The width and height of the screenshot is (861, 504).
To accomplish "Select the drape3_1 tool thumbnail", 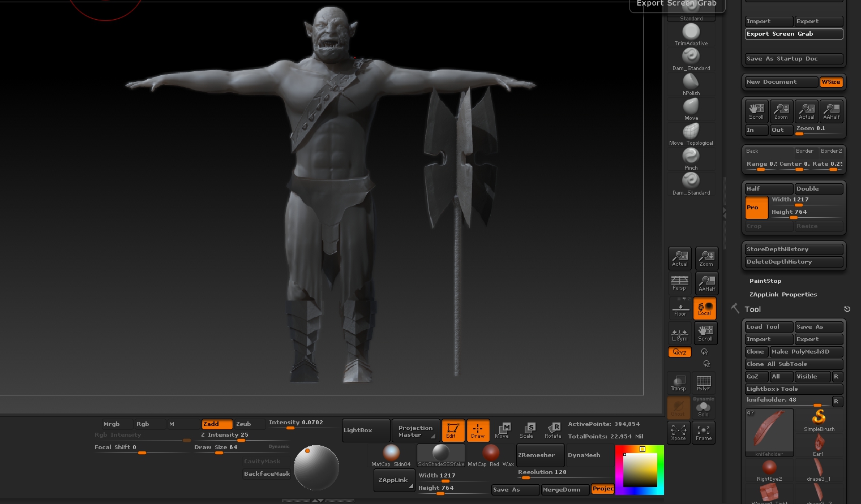I will (x=819, y=471).
